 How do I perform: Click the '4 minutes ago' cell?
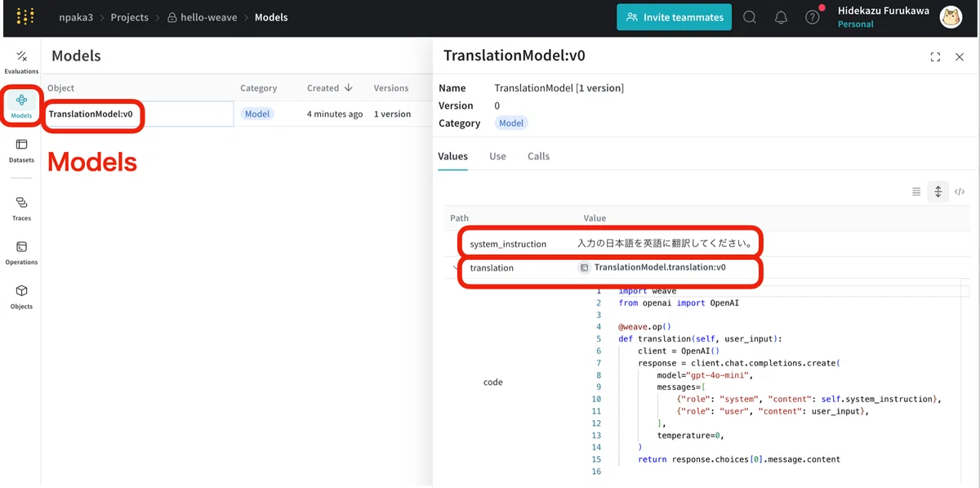pos(335,114)
